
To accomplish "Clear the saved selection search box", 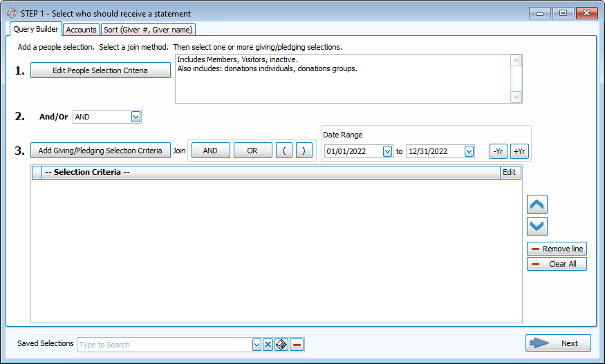I will [268, 345].
